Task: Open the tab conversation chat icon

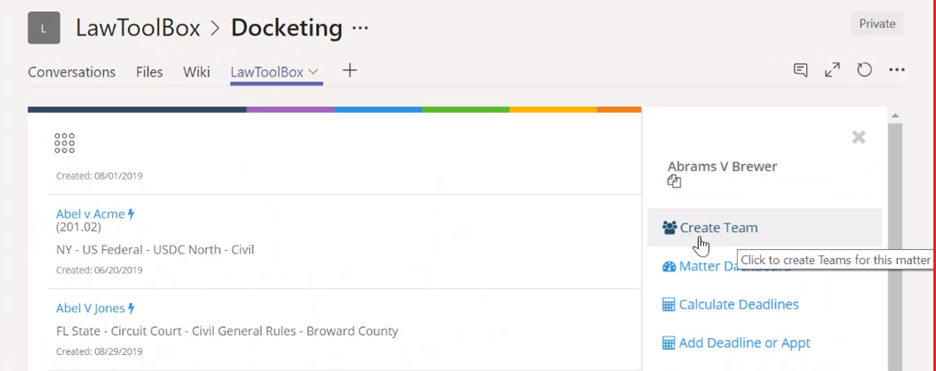Action: 800,70
